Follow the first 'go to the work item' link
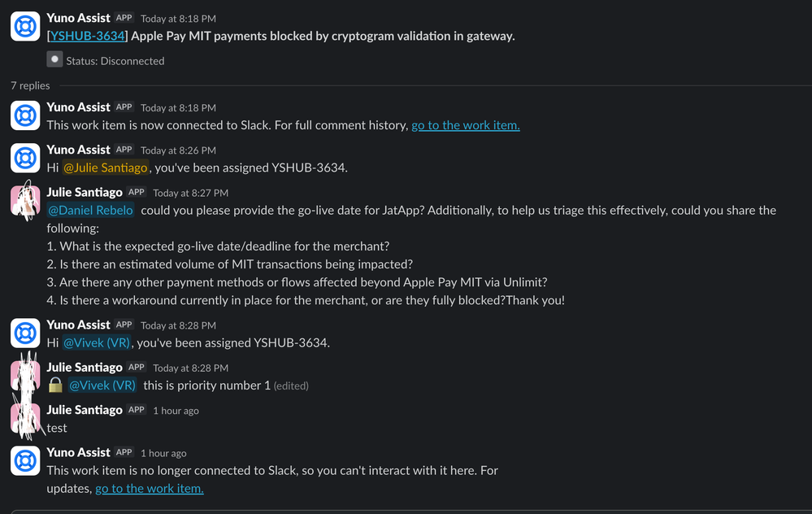This screenshot has width=812, height=514. (465, 125)
